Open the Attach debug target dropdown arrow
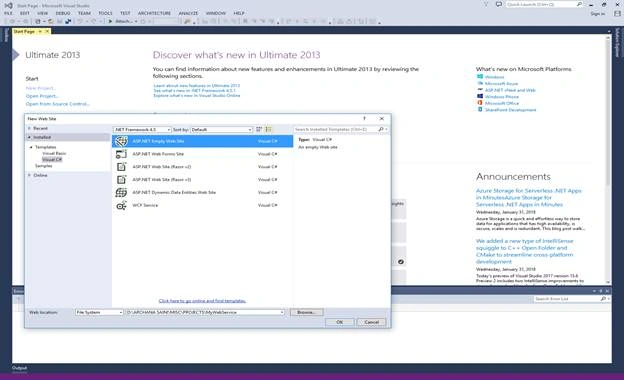The height and width of the screenshot is (380, 624). click(x=136, y=21)
